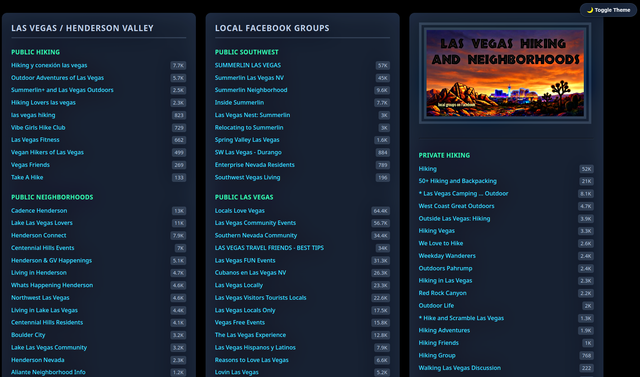Visit Outdoor Adventures of Las Vegas link
This screenshot has width=640, height=377.
point(58,78)
